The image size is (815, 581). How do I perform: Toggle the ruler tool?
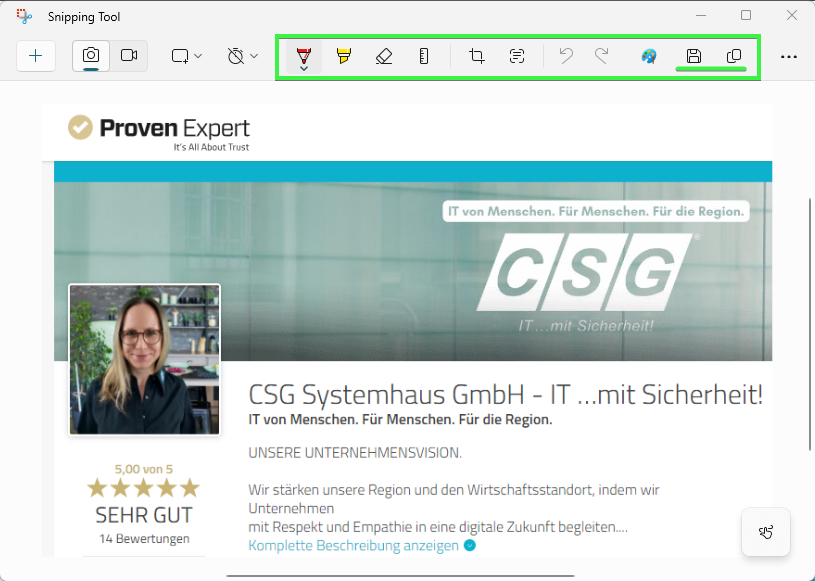424,56
